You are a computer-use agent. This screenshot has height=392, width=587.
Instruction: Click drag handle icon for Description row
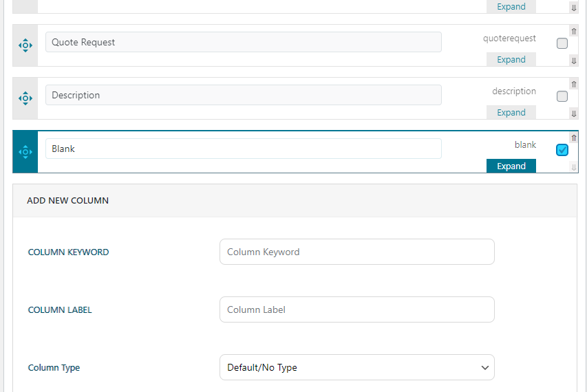25,98
